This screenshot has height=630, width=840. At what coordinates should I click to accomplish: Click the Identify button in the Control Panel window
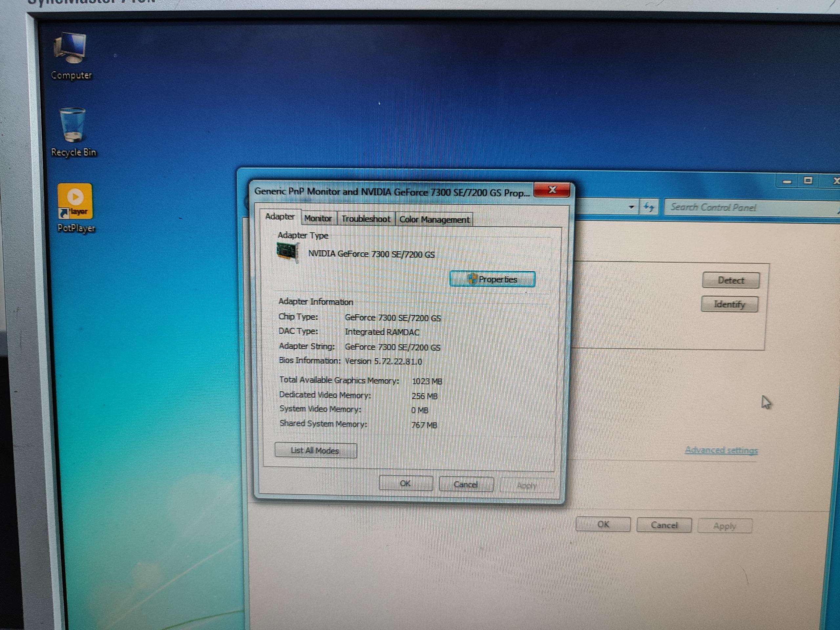tap(729, 304)
